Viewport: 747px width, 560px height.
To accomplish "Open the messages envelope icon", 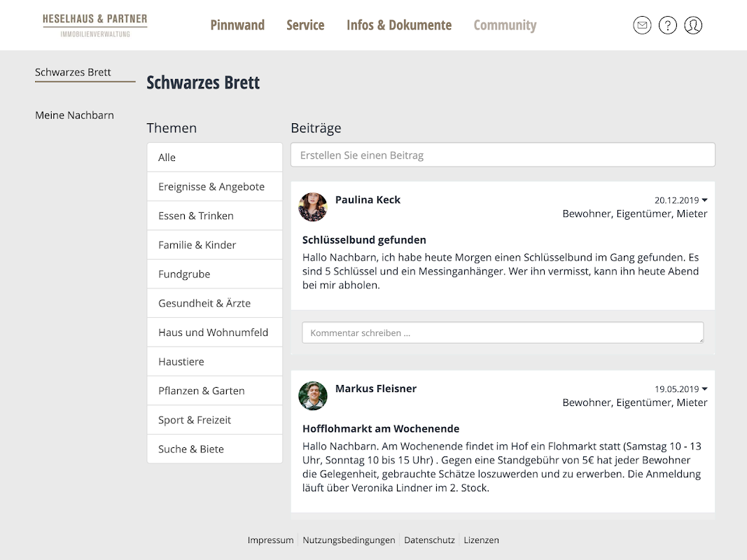I will [642, 25].
